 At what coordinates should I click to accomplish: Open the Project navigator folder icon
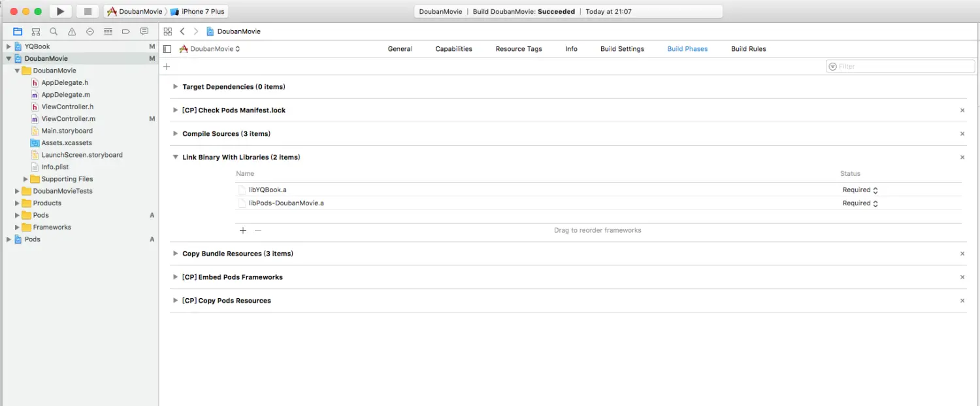coord(18,31)
